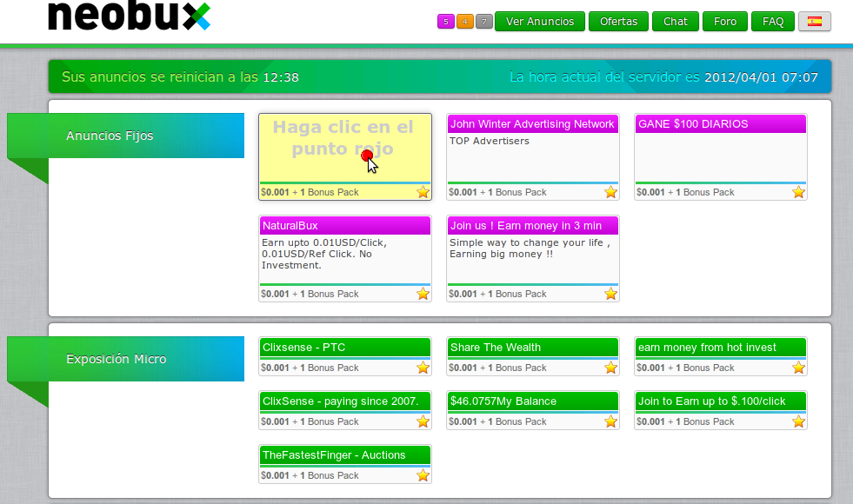Click star on John Winter Advertising Network ad

[610, 192]
